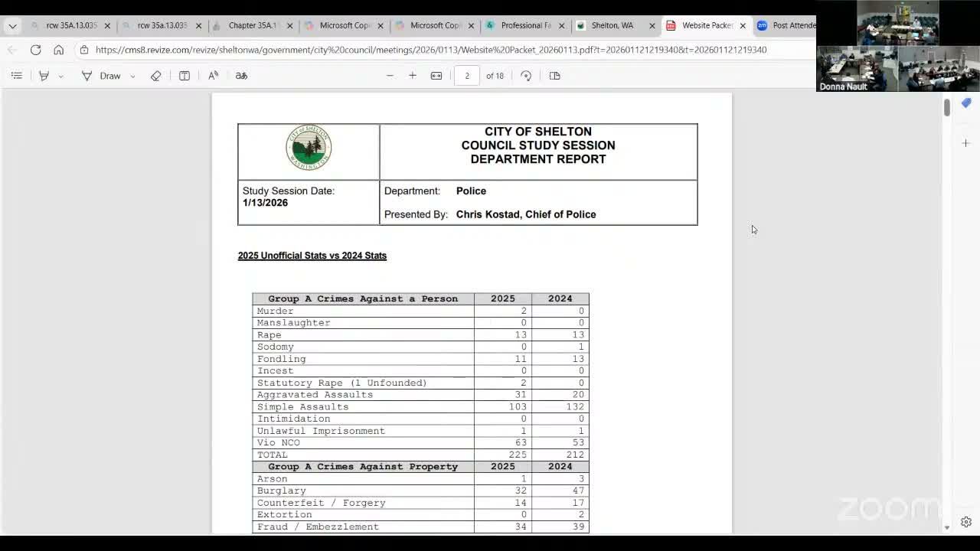Click the PDF vertical scrollbar thumb
This screenshot has height=551, width=980.
[x=946, y=107]
